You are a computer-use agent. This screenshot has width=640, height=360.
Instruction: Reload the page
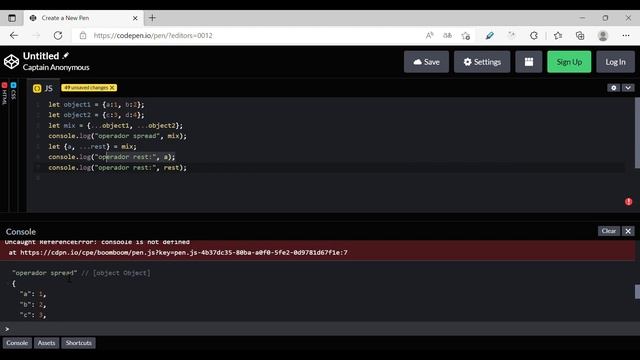[x=58, y=36]
